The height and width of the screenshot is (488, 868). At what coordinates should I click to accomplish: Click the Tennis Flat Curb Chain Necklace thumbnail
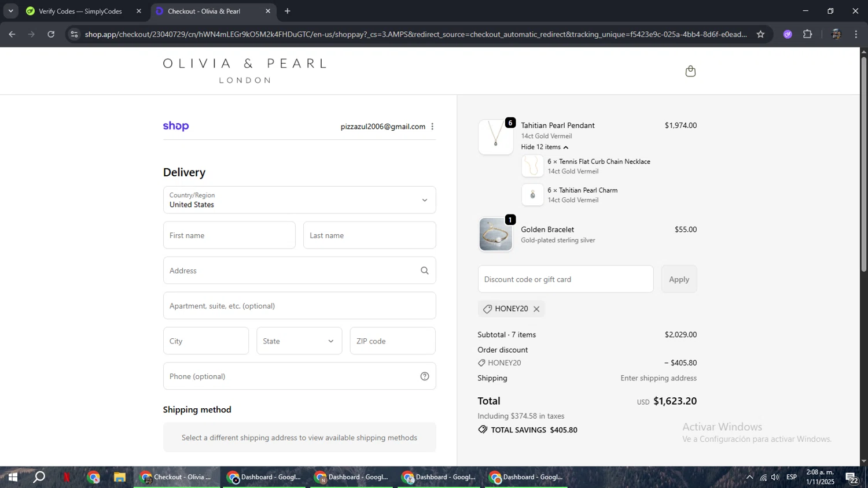[532, 166]
